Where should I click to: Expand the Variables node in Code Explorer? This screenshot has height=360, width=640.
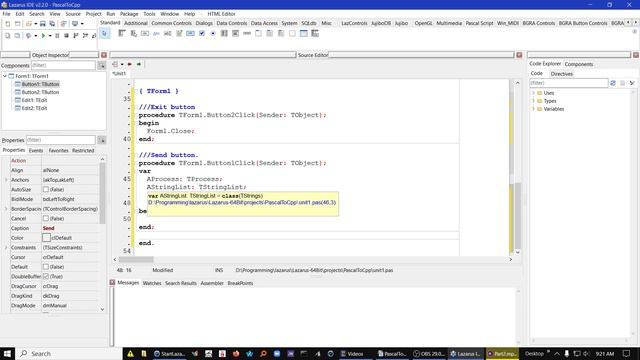[533, 109]
